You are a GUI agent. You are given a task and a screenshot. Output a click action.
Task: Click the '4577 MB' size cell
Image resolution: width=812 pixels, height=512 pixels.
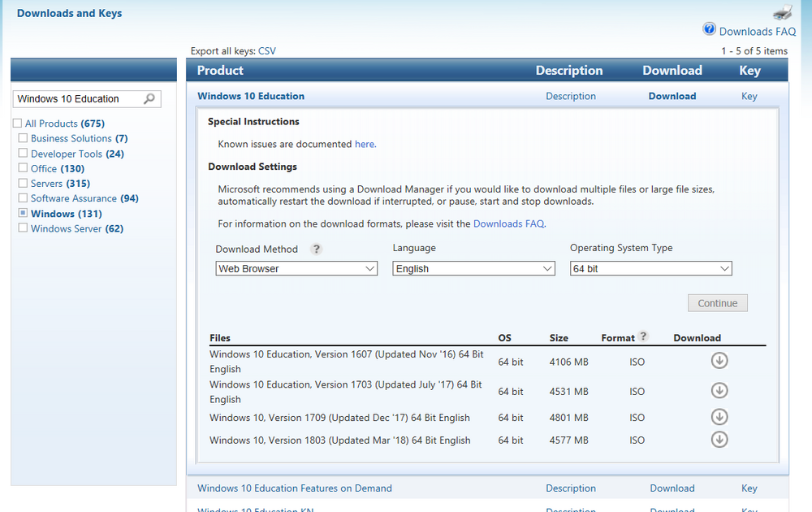point(568,440)
